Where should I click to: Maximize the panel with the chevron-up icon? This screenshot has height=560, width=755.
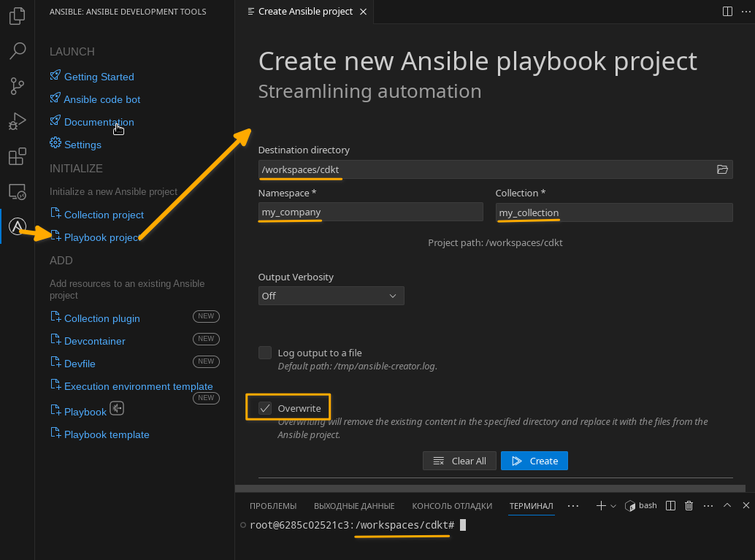[727, 505]
